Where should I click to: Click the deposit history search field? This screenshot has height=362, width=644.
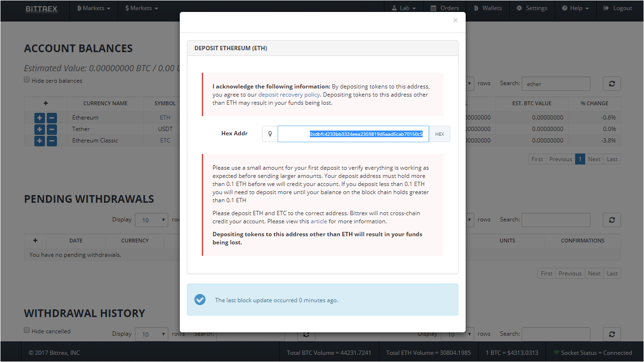point(556,334)
